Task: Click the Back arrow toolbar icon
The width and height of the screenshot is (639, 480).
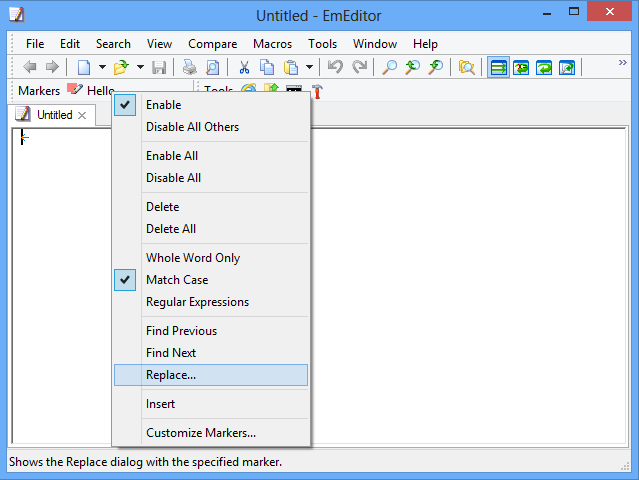Action: pos(30,67)
